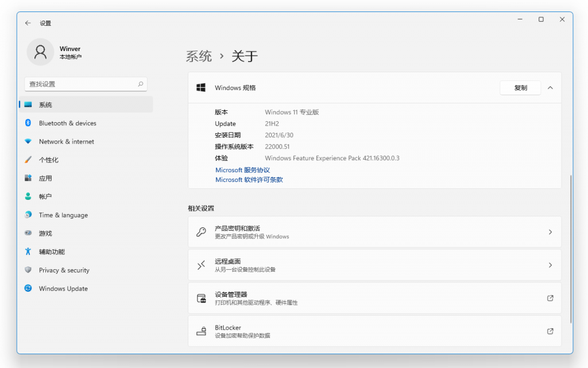The width and height of the screenshot is (588, 368).
Task: Open Bluetooth & devices settings
Action: 86,123
